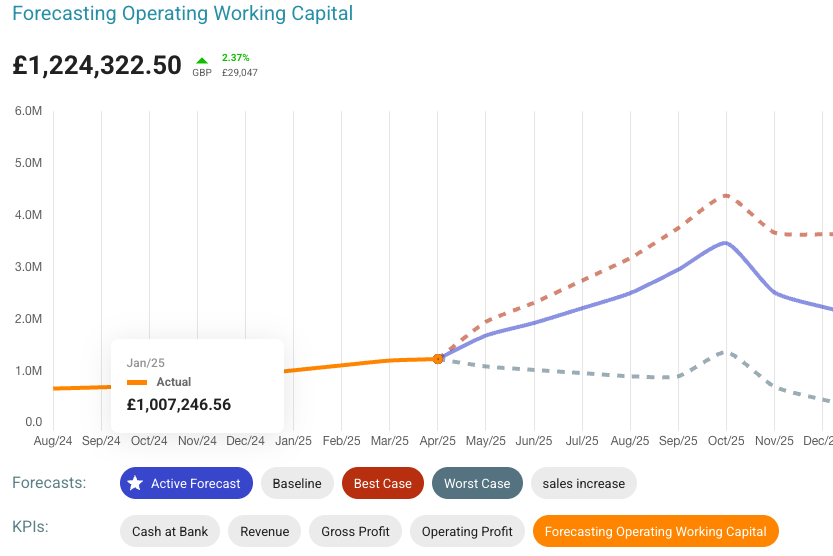Click the orange Actual swatch in tooltip
The height and width of the screenshot is (556, 833).
(137, 382)
